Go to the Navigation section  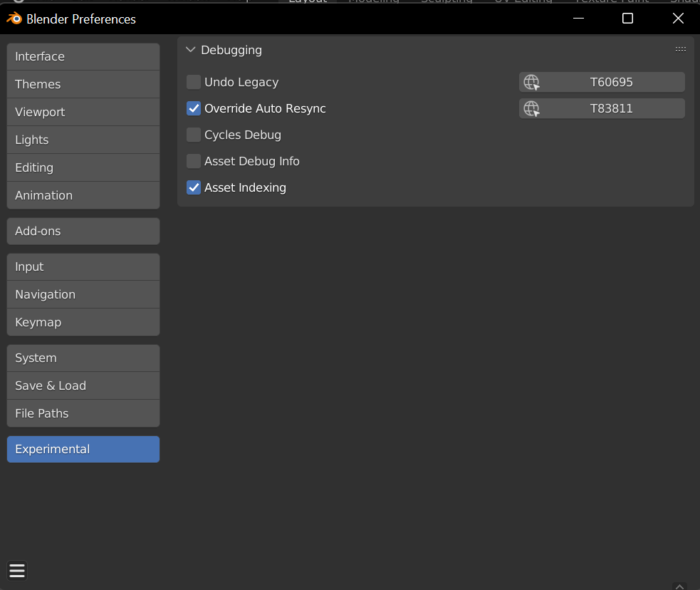tap(83, 295)
